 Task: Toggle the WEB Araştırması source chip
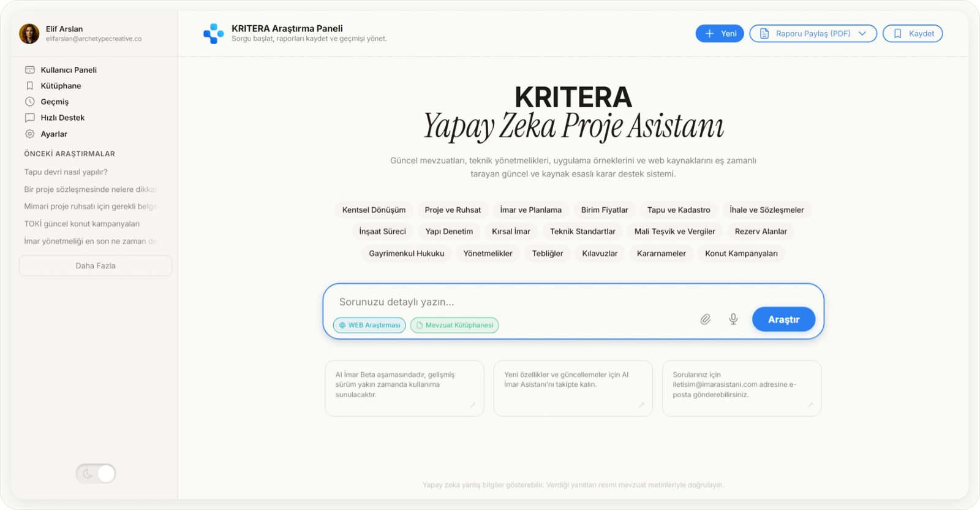[x=369, y=325]
